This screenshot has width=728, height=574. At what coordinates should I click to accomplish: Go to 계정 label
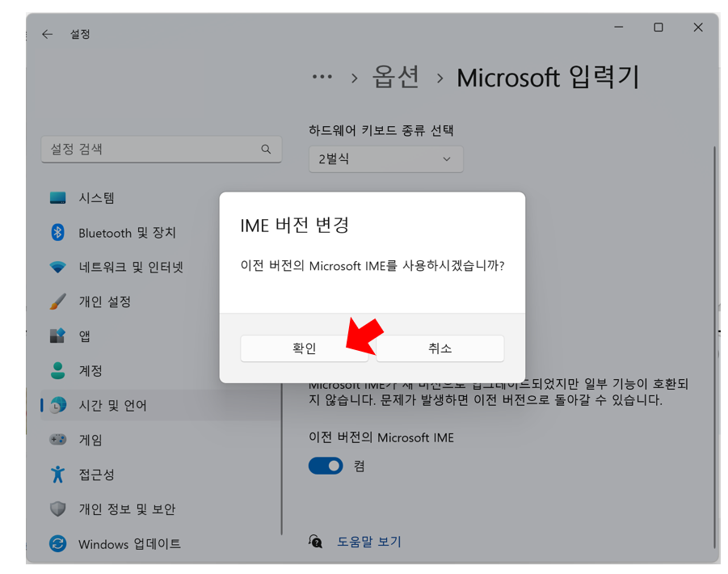point(90,370)
